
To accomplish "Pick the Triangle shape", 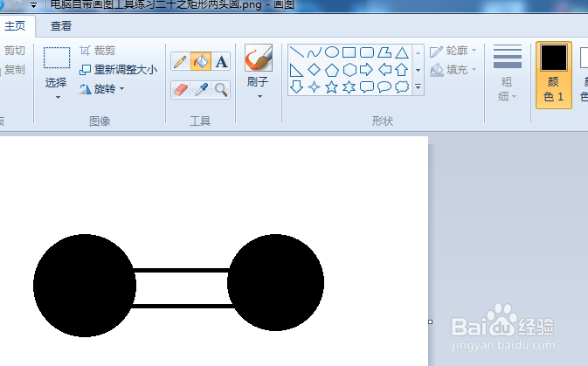I will pos(402,52).
